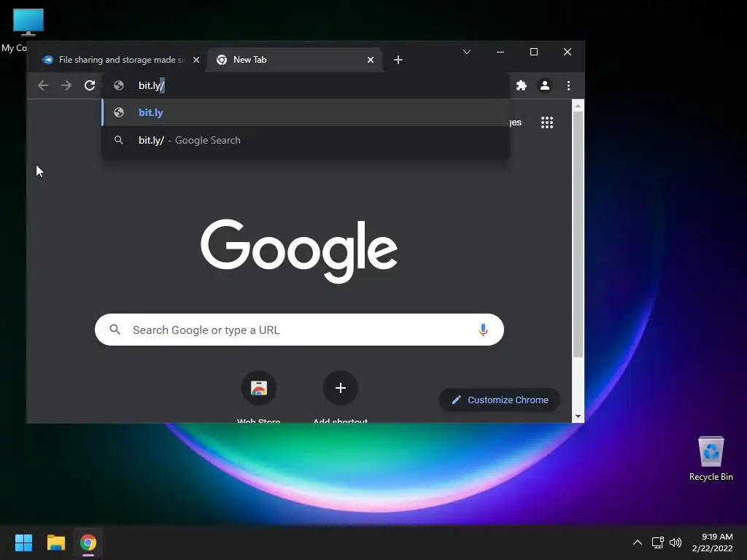Click the Google logo
The height and width of the screenshot is (560, 747).
point(299,251)
